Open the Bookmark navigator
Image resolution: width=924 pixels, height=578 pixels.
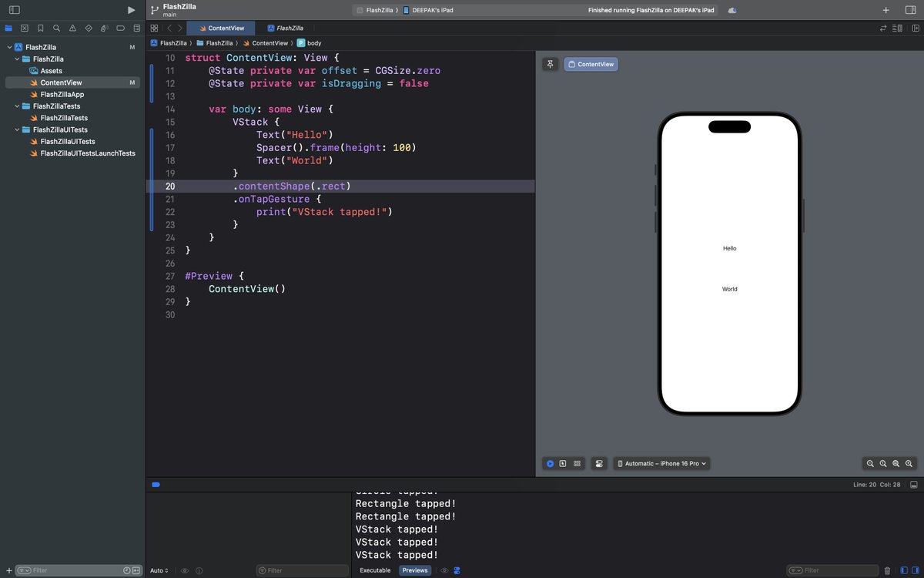pyautogui.click(x=41, y=28)
